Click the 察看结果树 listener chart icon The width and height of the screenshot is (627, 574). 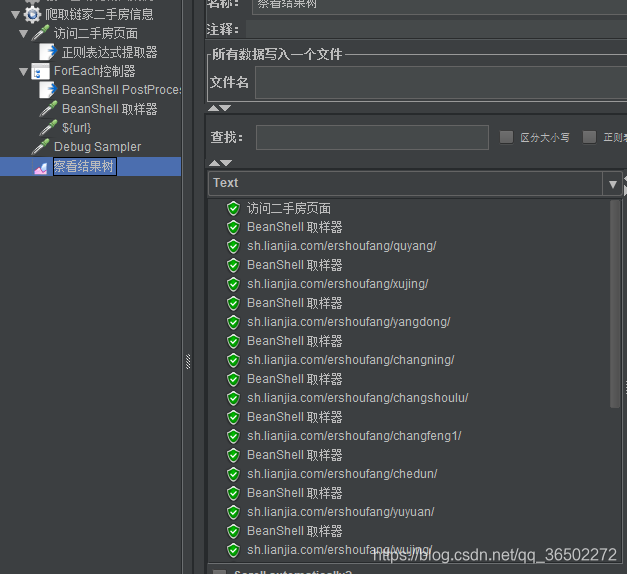[40, 168]
